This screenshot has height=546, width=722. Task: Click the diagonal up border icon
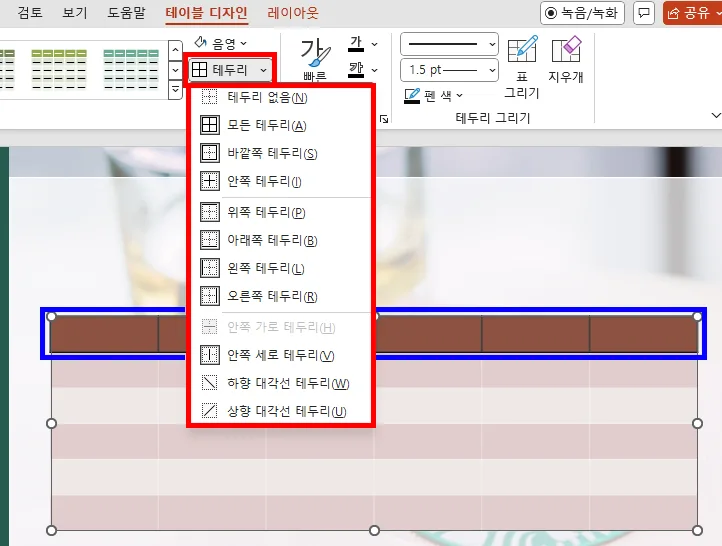click(210, 411)
